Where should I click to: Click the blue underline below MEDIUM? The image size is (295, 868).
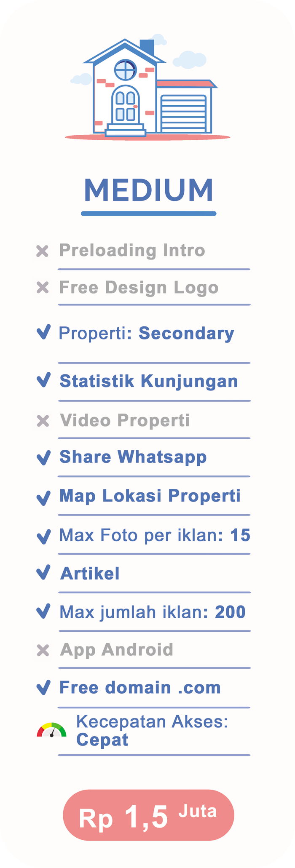pyautogui.click(x=148, y=214)
